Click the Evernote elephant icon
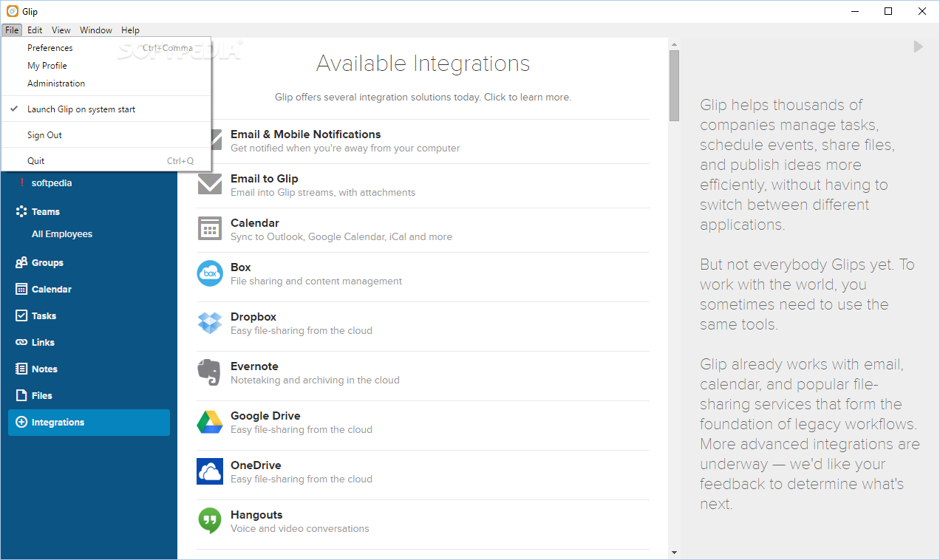The height and width of the screenshot is (560, 940). click(x=210, y=372)
